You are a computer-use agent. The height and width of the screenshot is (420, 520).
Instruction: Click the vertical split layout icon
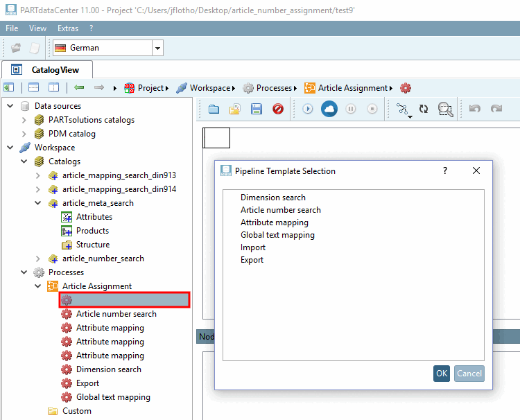tap(53, 88)
